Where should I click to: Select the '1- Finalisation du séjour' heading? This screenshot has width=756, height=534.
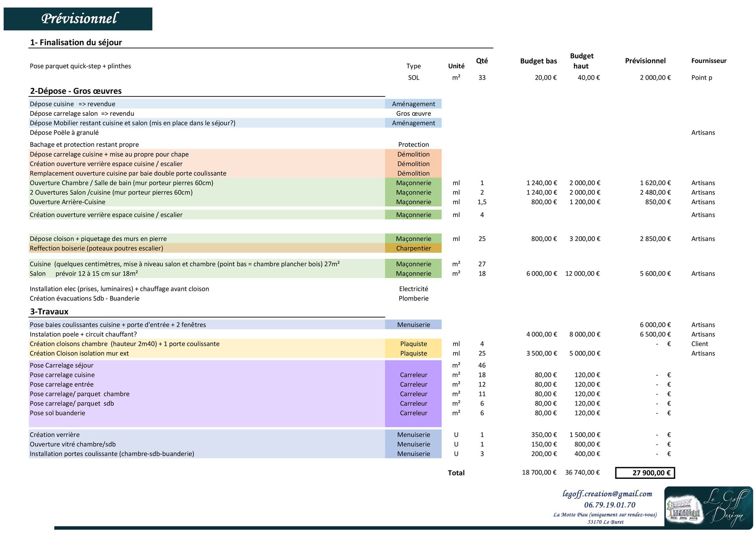pos(76,42)
